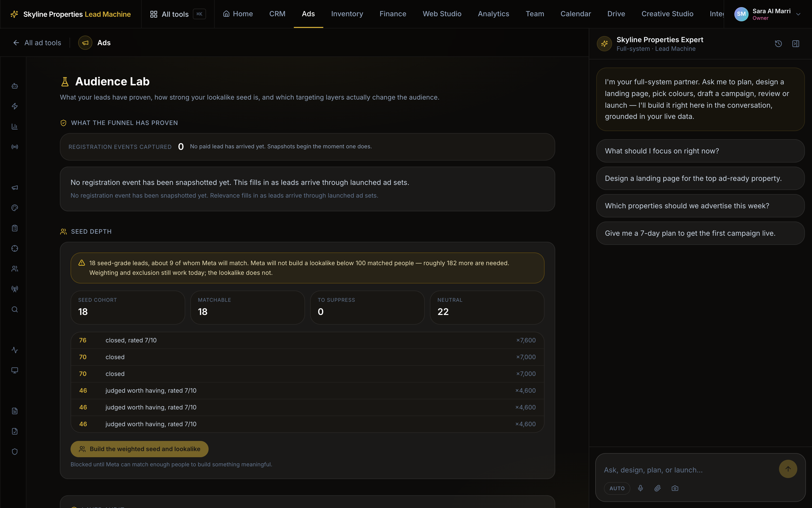
Task: Go to the Home tab
Action: [238, 14]
